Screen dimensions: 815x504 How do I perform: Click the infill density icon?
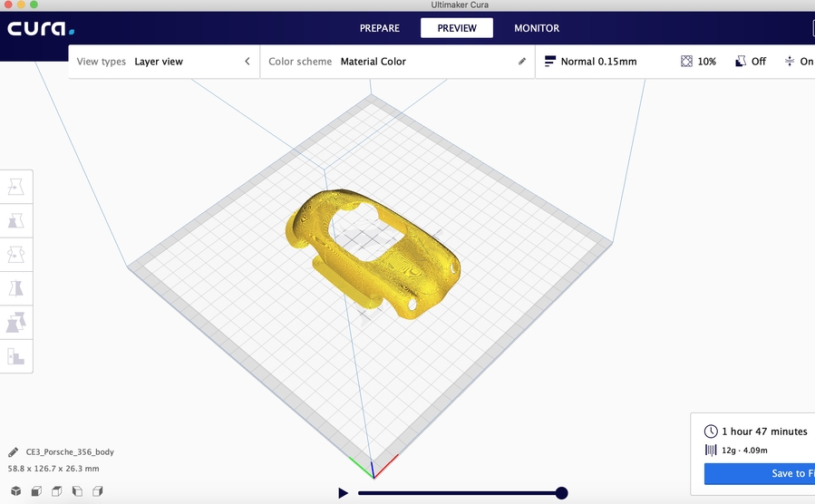686,62
